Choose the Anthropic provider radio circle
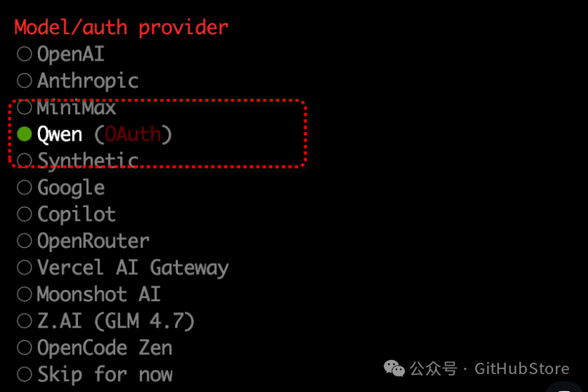Viewport: 588px width, 392px height. [x=24, y=80]
